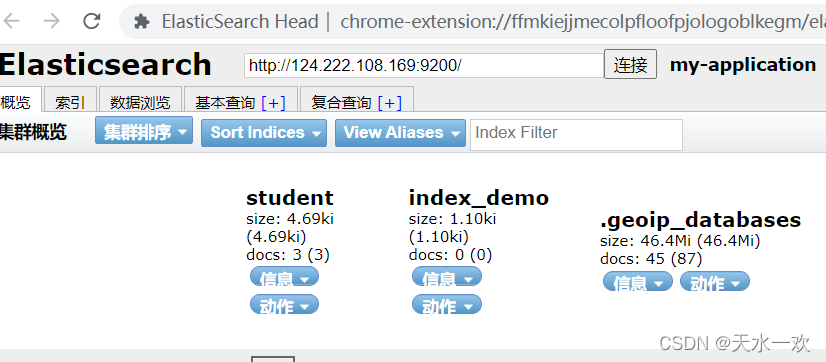Switch to the 概览 overview tab
Viewport: 826px width, 362px height.
[20, 100]
